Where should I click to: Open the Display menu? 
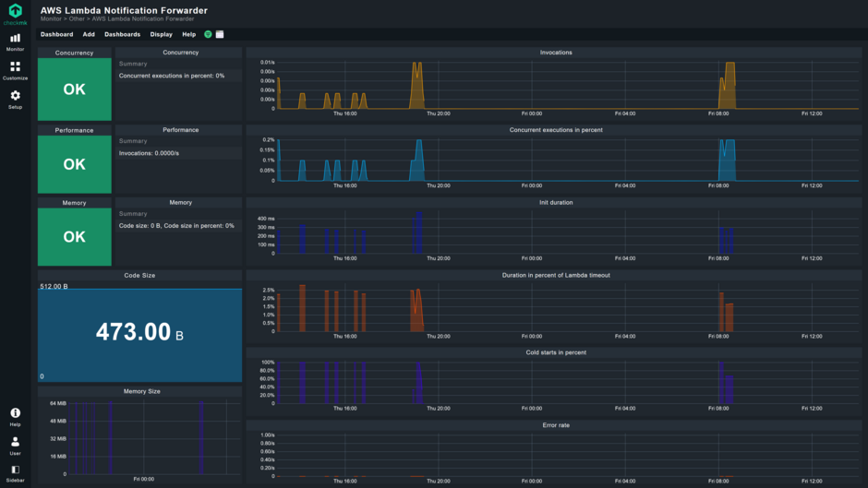161,34
